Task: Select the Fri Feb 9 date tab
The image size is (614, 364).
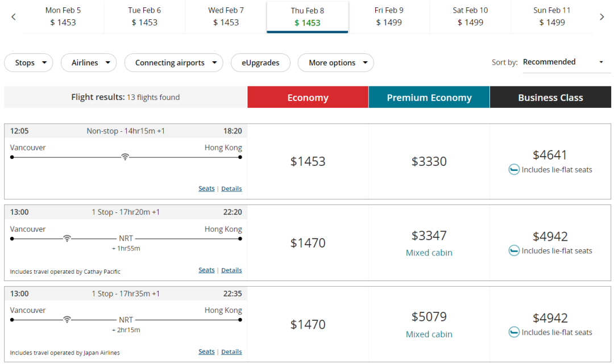Action: pos(389,16)
